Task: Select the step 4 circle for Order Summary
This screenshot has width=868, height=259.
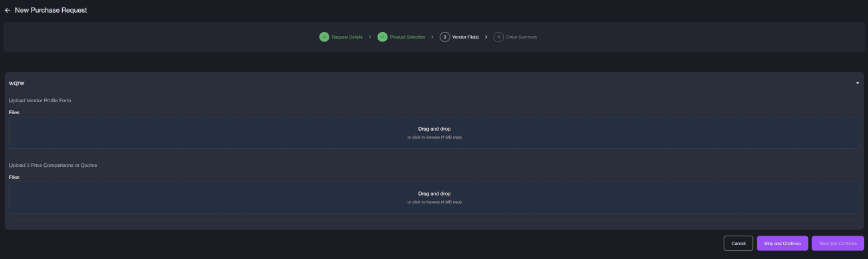Action: 498,37
